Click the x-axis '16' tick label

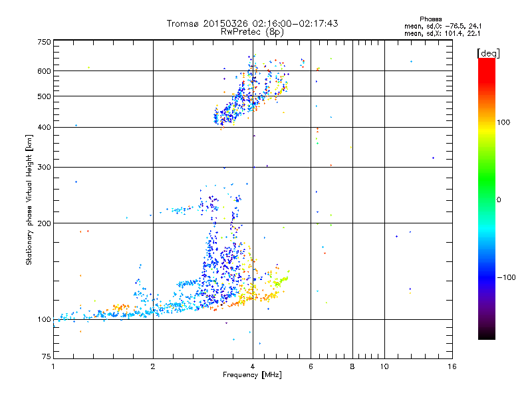pyautogui.click(x=452, y=366)
